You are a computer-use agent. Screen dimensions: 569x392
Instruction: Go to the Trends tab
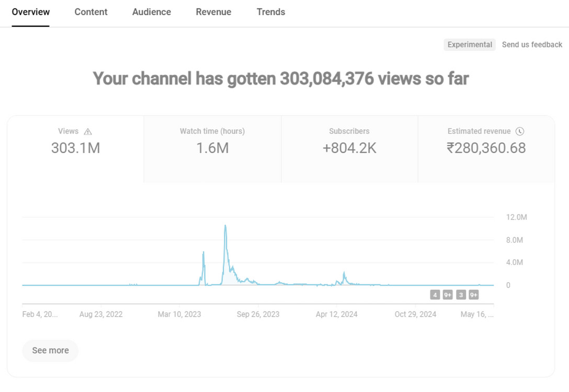[271, 12]
